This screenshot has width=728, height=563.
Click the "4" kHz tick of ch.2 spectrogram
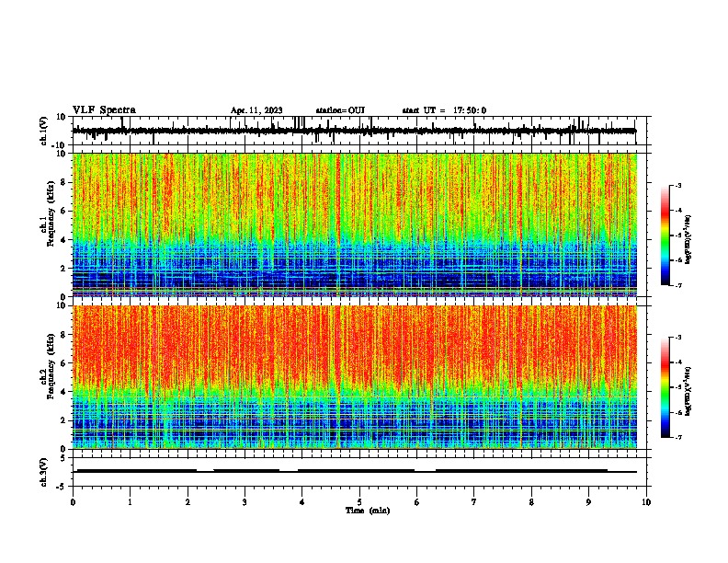[63, 392]
